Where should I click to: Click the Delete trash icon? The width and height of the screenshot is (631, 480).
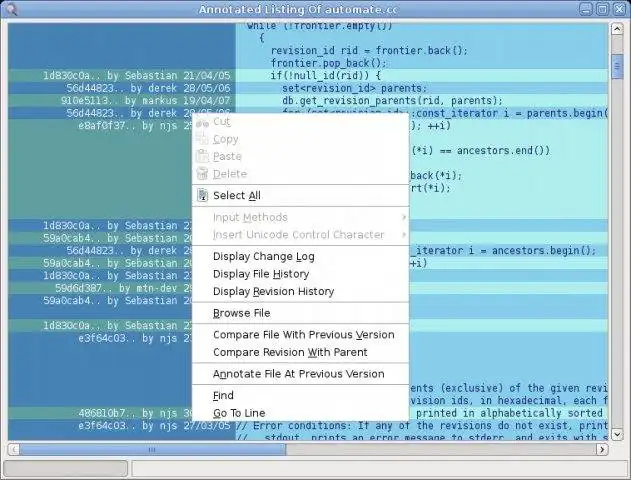click(x=202, y=173)
